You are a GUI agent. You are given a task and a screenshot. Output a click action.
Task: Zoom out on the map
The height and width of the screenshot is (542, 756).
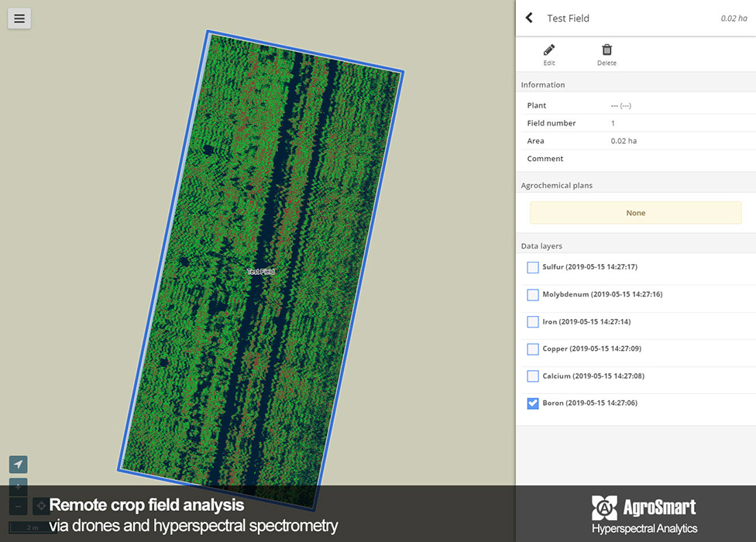(18, 506)
